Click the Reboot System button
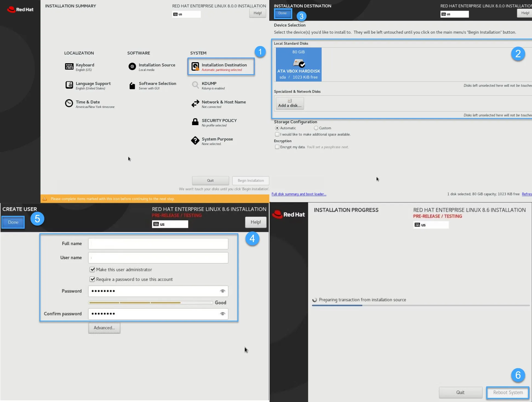The image size is (532, 402). pyautogui.click(x=508, y=392)
